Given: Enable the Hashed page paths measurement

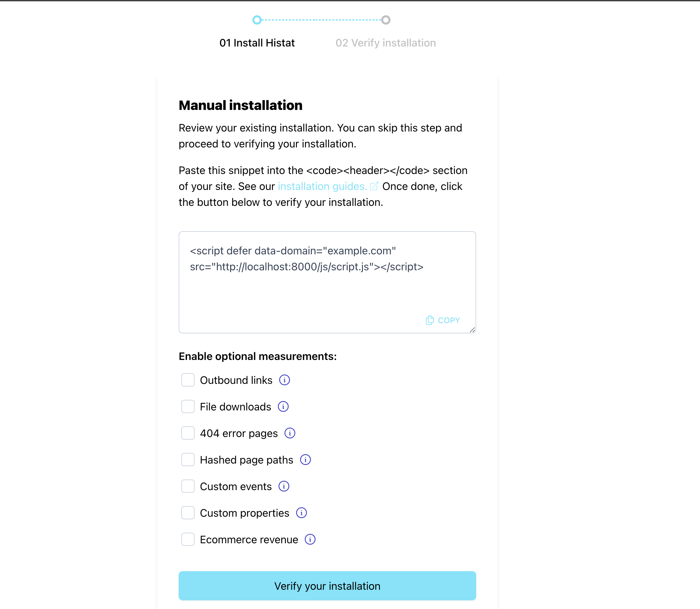Looking at the screenshot, I should 188,460.
